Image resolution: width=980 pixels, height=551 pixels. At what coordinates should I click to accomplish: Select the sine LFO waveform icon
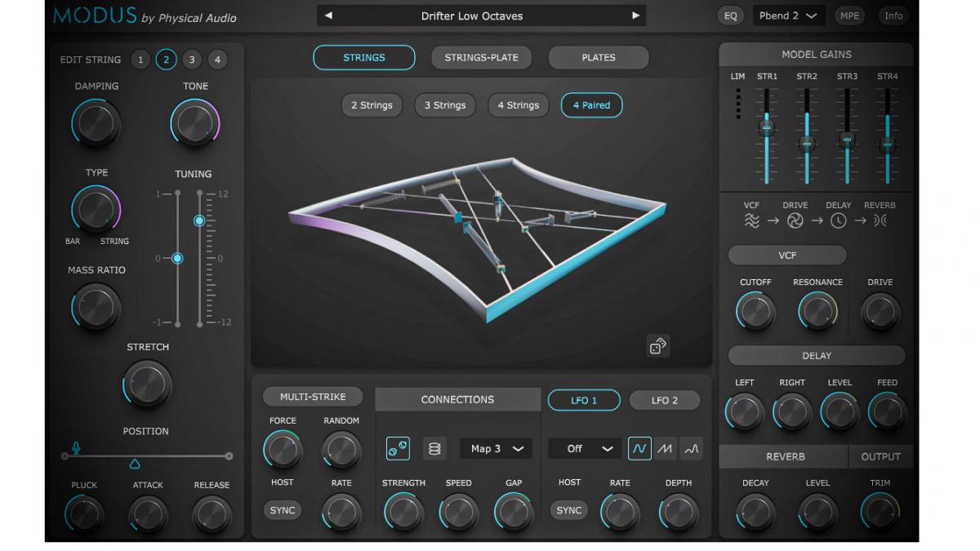[639, 448]
